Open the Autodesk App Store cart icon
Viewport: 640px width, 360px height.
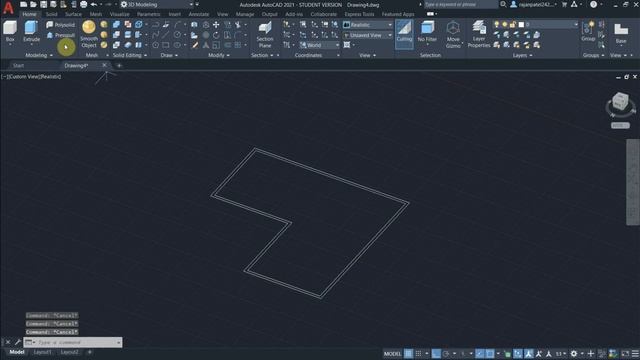pyautogui.click(x=564, y=4)
